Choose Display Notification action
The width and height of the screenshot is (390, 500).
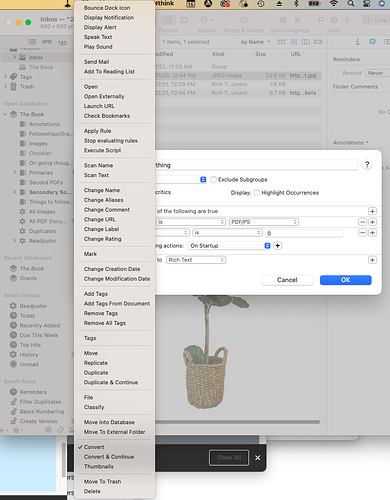point(109,17)
